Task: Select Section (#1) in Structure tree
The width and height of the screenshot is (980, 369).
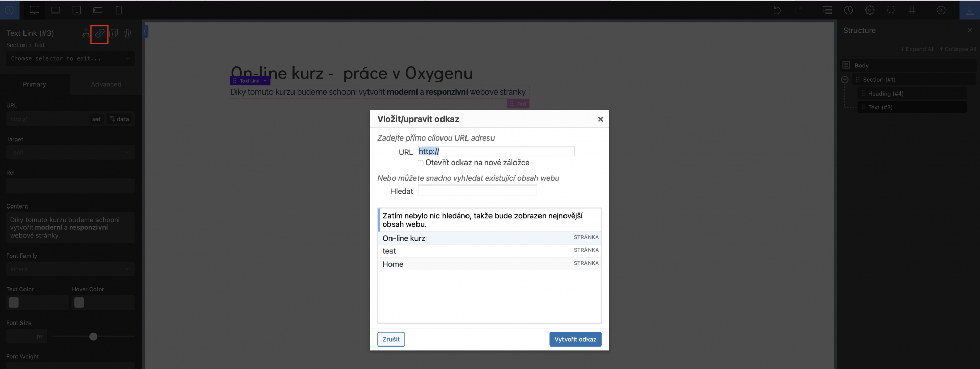Action: point(914,80)
